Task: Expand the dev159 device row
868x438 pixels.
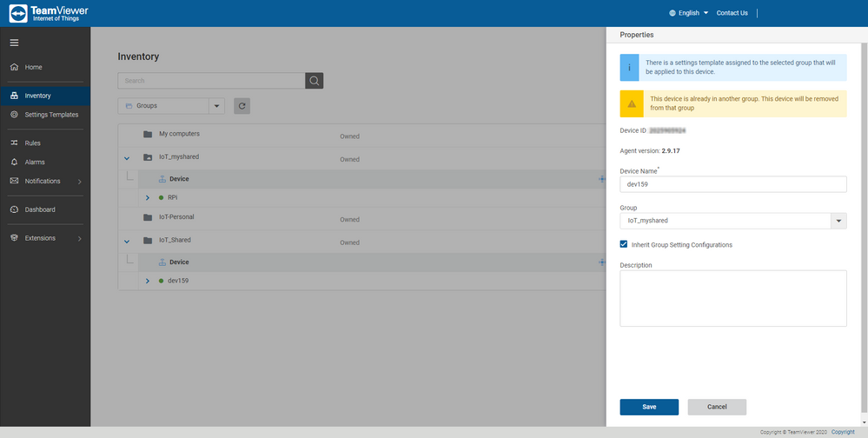Action: pos(147,282)
